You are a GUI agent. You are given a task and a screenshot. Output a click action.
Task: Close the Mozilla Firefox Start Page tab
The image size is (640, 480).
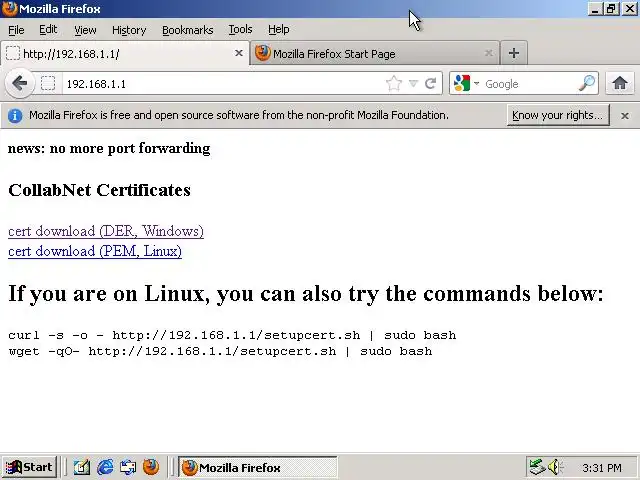pos(488,53)
